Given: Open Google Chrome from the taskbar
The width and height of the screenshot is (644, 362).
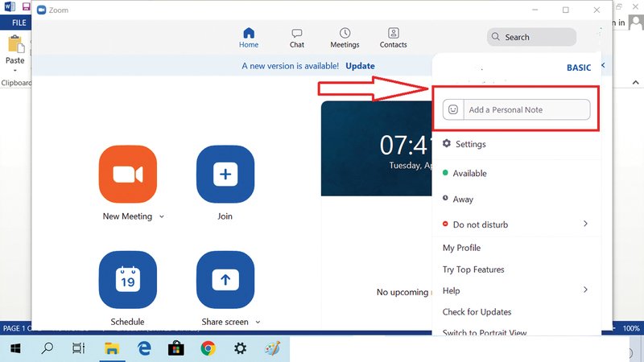Looking at the screenshot, I should [x=208, y=348].
